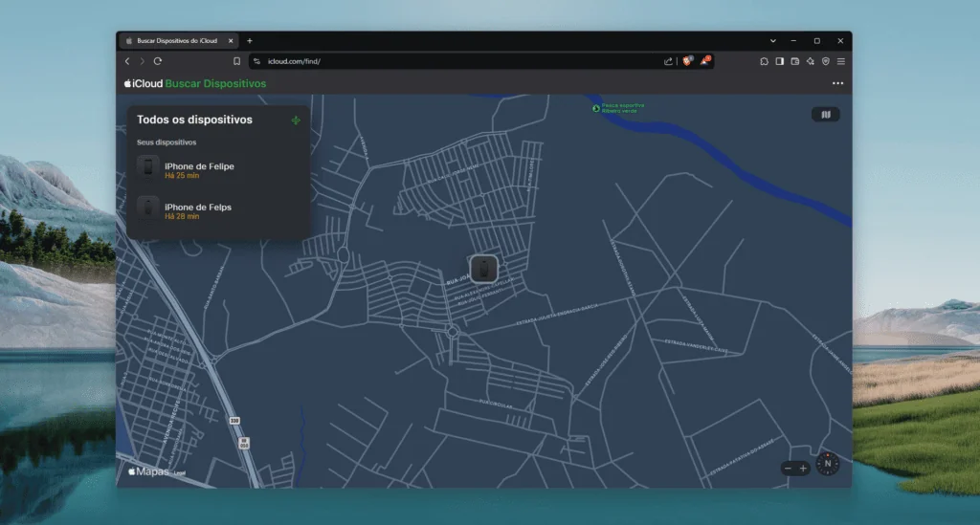The image size is (980, 525).
Task: Open the map type selector button
Action: [x=825, y=115]
